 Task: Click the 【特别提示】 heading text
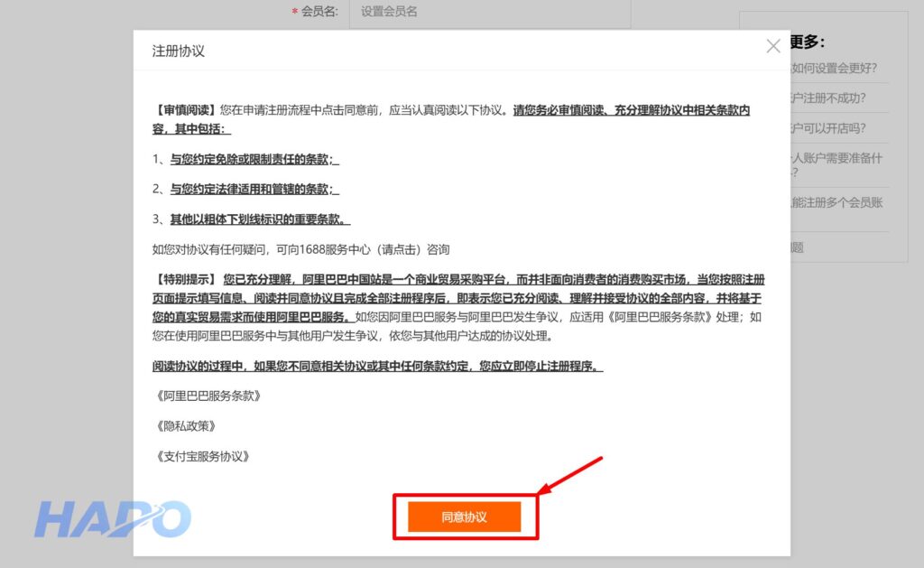click(x=186, y=278)
